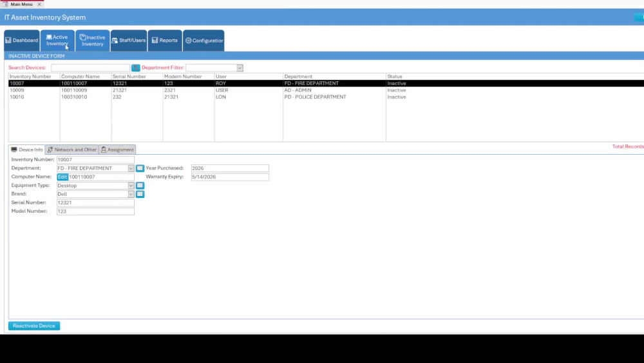Select highlighted row 10007
The width and height of the screenshot is (644, 363).
326,83
